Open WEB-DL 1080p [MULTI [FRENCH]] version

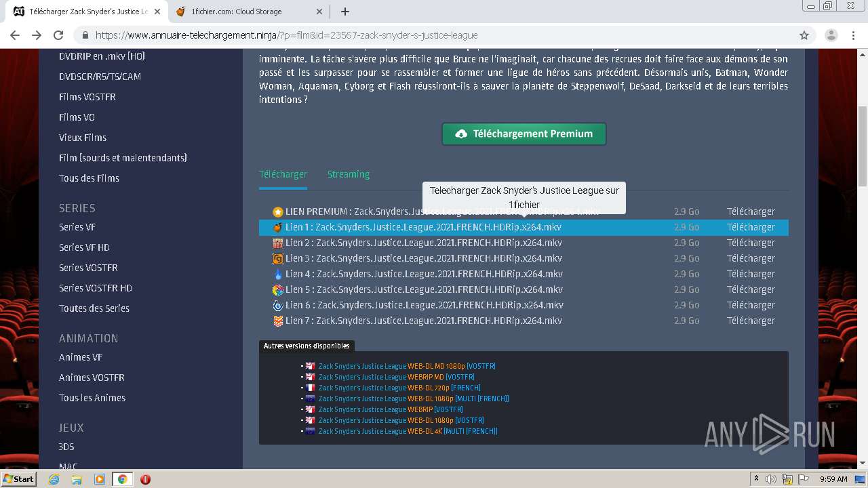coord(414,399)
